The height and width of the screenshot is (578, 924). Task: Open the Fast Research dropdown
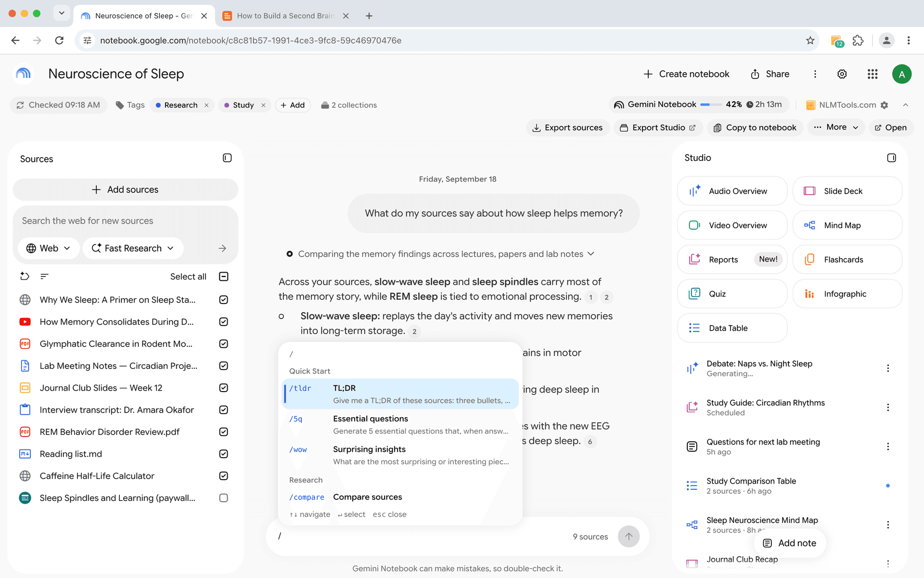tap(133, 248)
